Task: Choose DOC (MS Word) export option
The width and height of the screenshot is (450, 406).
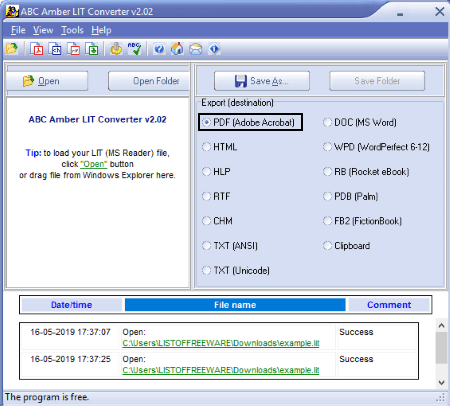Action: 360,122
